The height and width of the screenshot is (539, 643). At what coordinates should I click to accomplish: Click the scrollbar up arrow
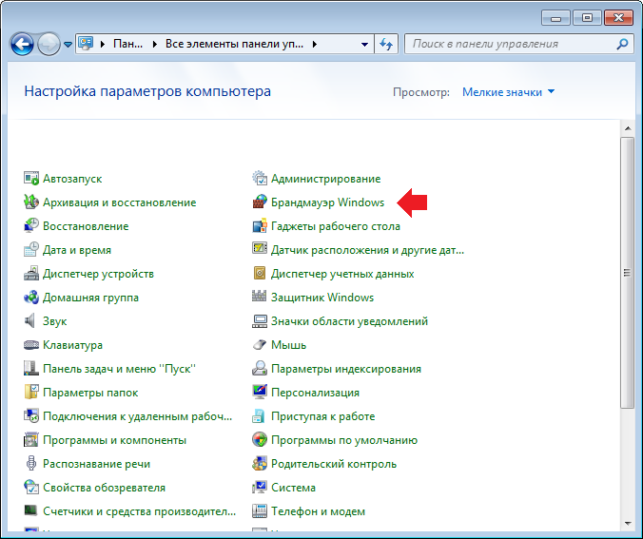[x=627, y=129]
